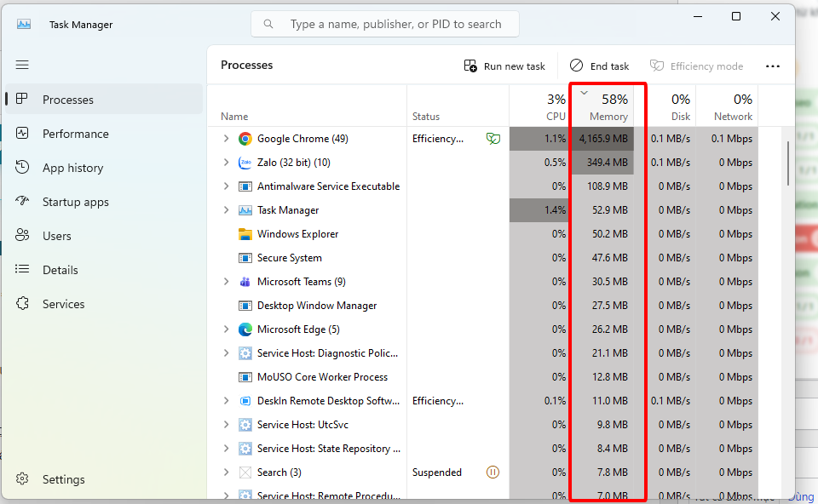818x504 pixels.
Task: Click the Desktop Window Manager icon
Action: pos(245,306)
